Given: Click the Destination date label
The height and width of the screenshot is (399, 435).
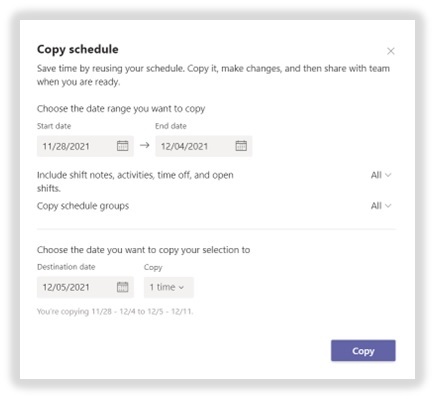Looking at the screenshot, I should (x=66, y=267).
